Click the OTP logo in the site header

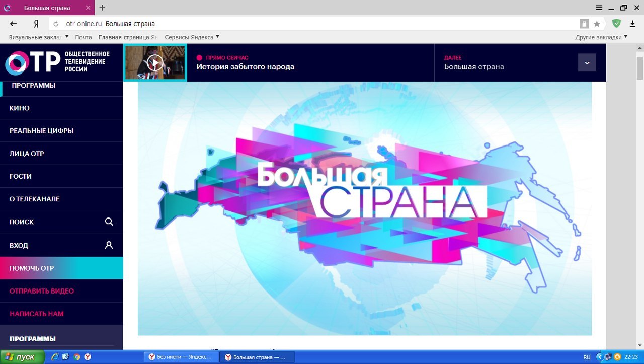click(57, 62)
